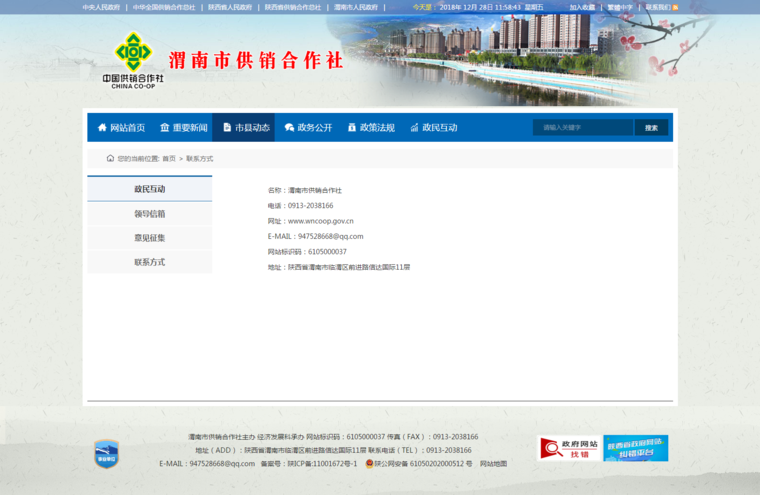Click the China CO-OP logo
This screenshot has width=760, height=495.
[x=133, y=60]
